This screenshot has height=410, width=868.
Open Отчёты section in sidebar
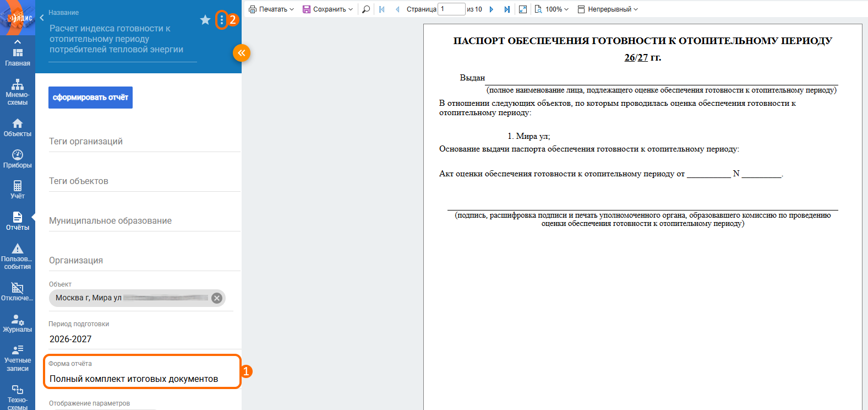pos(18,222)
